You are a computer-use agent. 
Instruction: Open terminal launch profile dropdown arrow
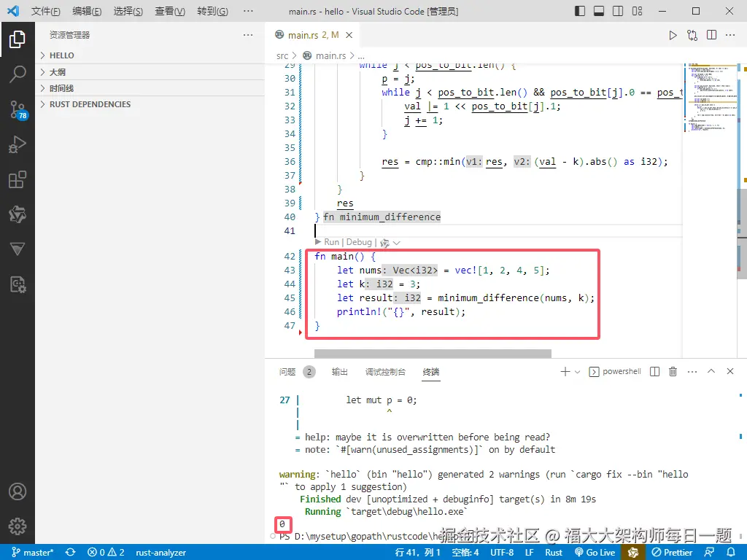click(578, 372)
